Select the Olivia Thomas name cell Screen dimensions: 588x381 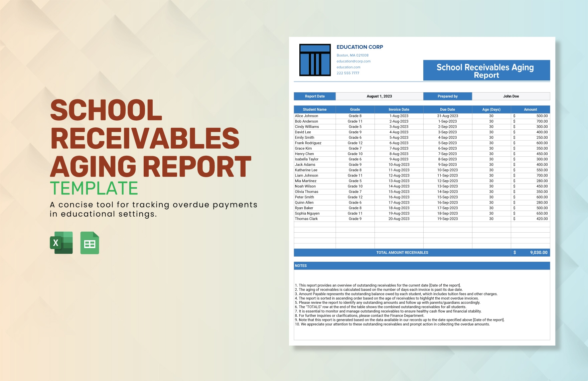tap(315, 192)
